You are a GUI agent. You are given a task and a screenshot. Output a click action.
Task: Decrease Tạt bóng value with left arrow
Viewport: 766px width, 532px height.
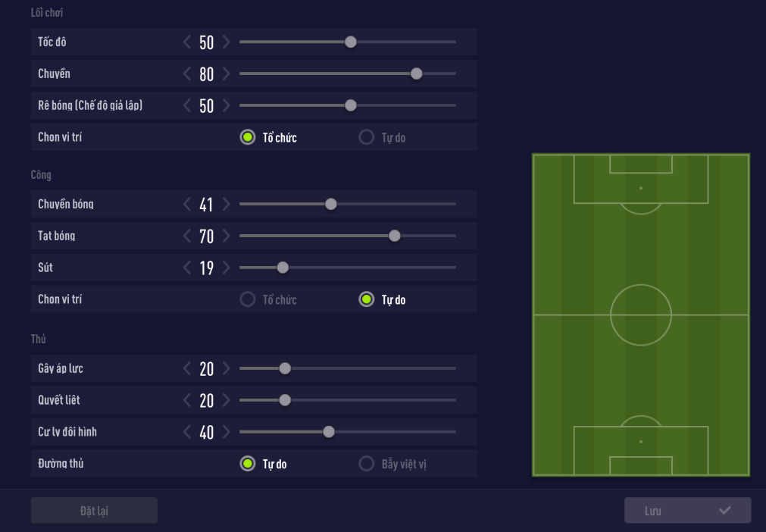click(x=187, y=236)
